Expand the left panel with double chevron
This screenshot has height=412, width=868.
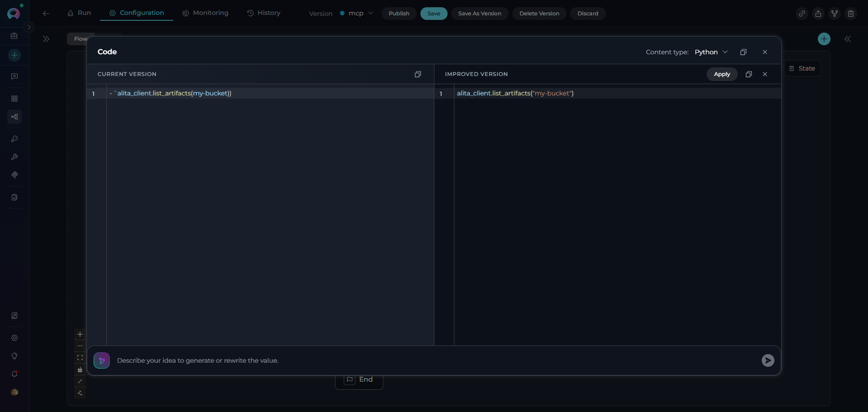click(x=46, y=39)
